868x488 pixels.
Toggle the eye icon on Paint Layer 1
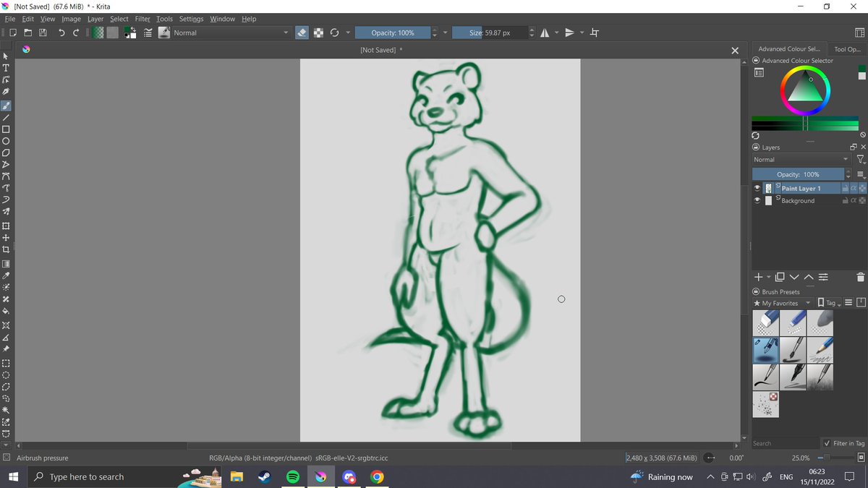point(757,188)
